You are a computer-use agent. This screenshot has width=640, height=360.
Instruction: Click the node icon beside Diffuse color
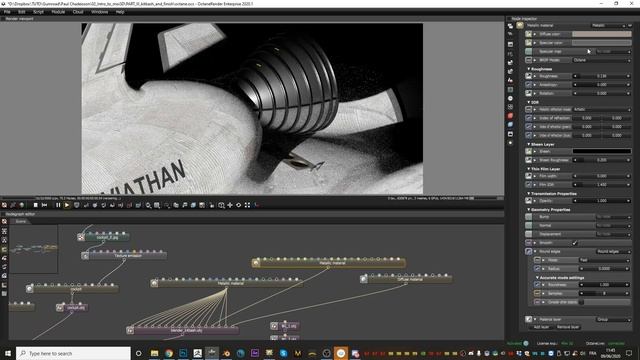point(529,34)
